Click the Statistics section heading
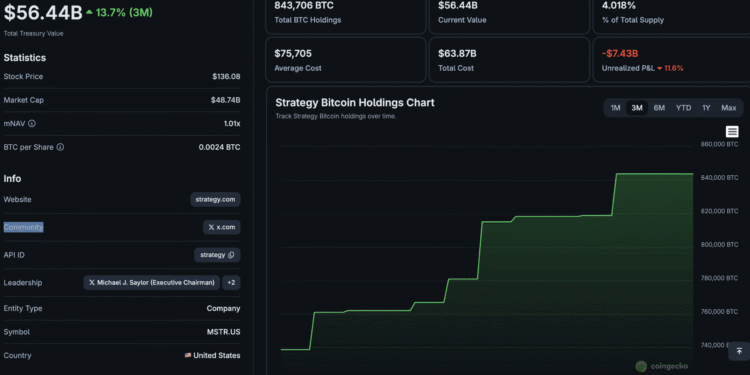Image resolution: width=750 pixels, height=375 pixels. (25, 58)
